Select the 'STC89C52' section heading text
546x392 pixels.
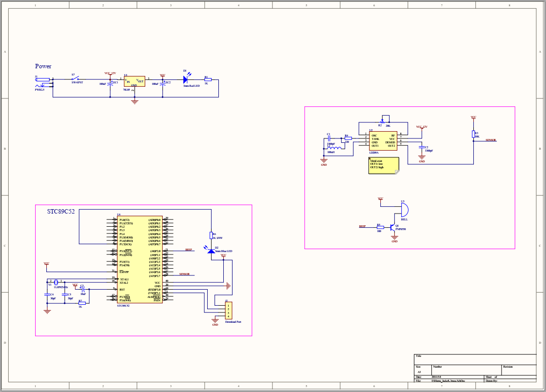[x=61, y=212]
